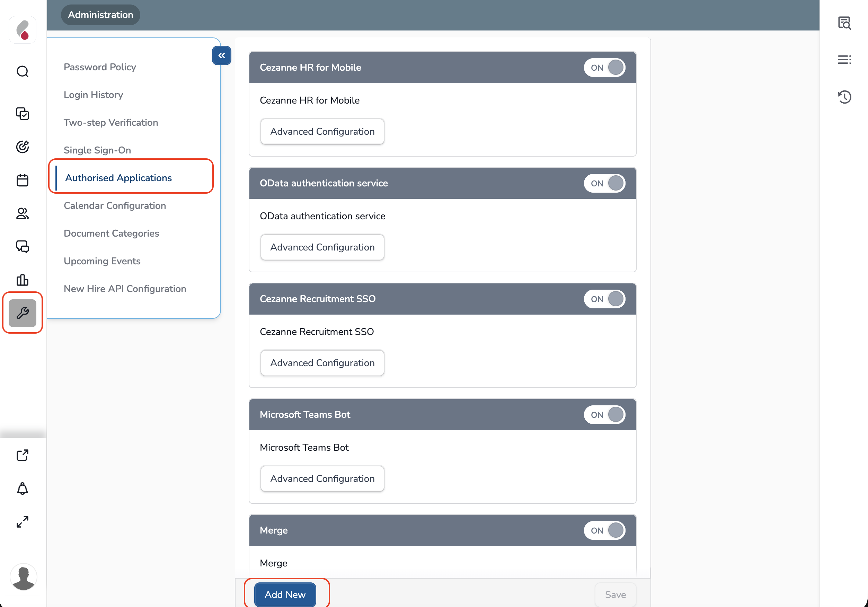Open the people icon in sidebar
This screenshot has width=868, height=607.
(22, 214)
